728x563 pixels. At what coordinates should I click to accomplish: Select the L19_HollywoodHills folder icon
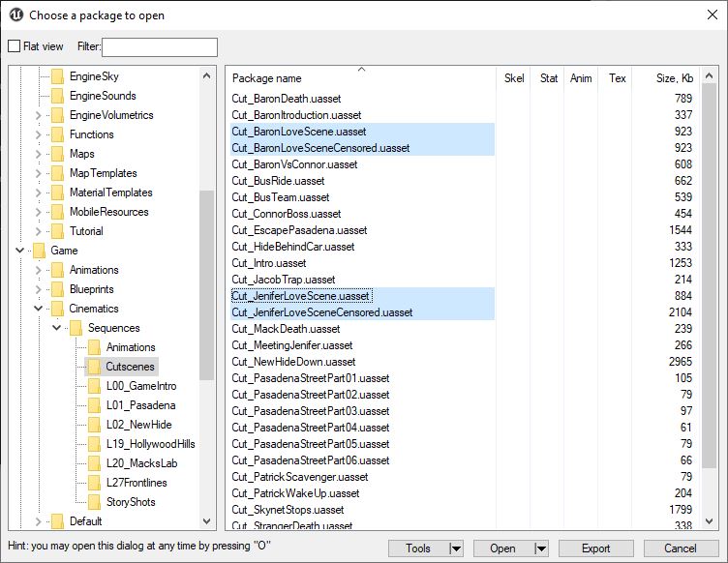94,444
